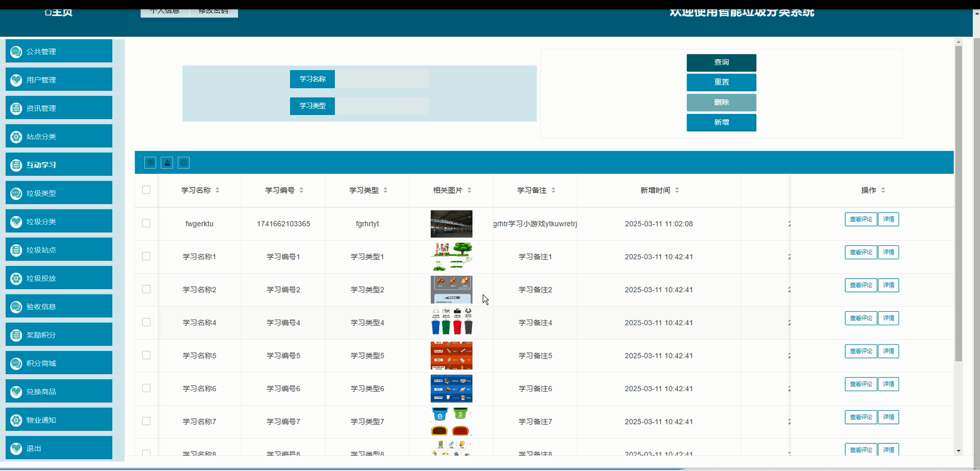Check the checkbox for row 学习名称1
The image size is (980, 471).
coord(146,256)
